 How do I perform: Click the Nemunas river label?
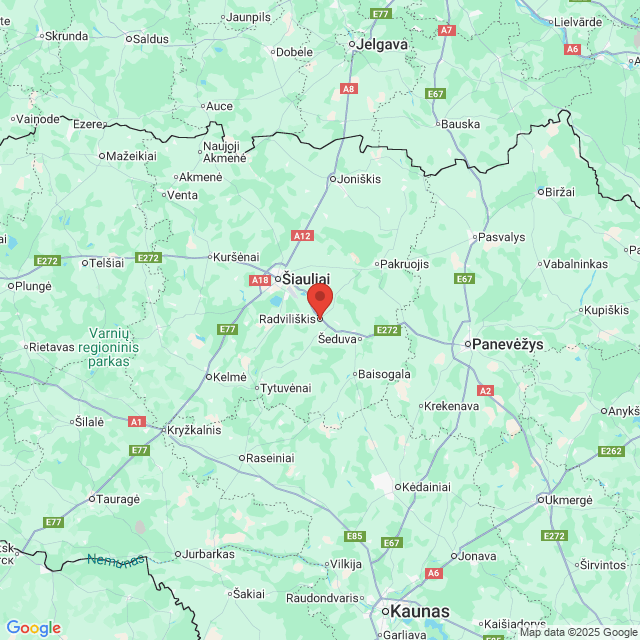[x=116, y=561]
